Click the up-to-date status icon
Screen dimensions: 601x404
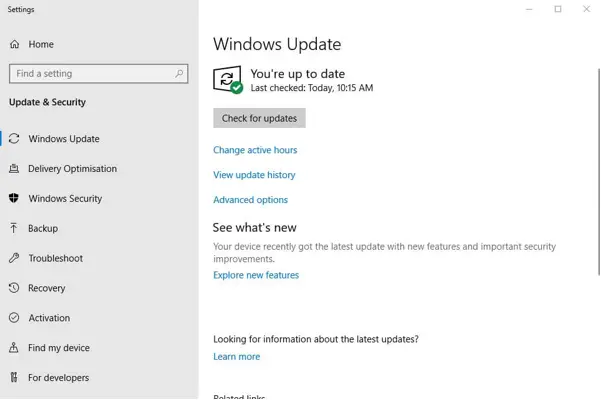[x=228, y=80]
